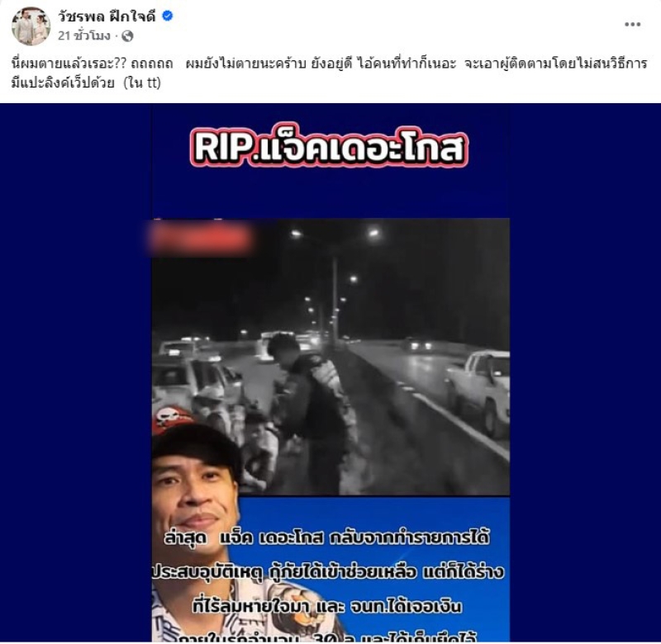This screenshot has width=661, height=644.
Task: Open the poster's round profile picture
Action: tap(31, 26)
